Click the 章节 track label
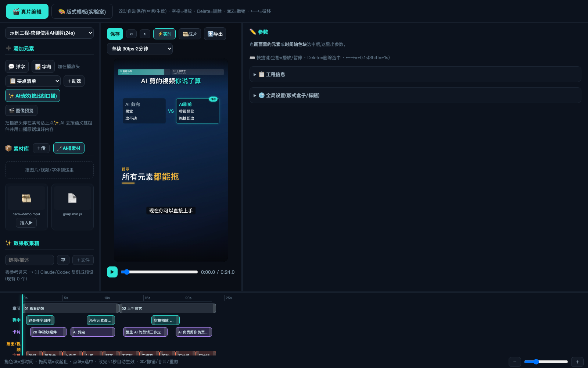 point(17,308)
